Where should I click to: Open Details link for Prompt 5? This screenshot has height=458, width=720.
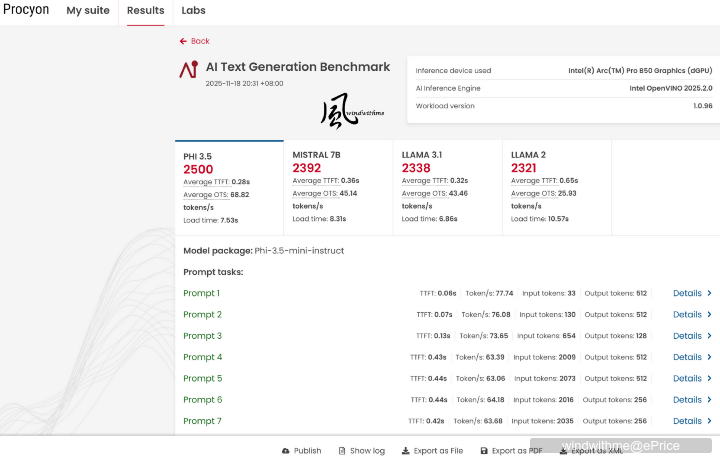(687, 379)
